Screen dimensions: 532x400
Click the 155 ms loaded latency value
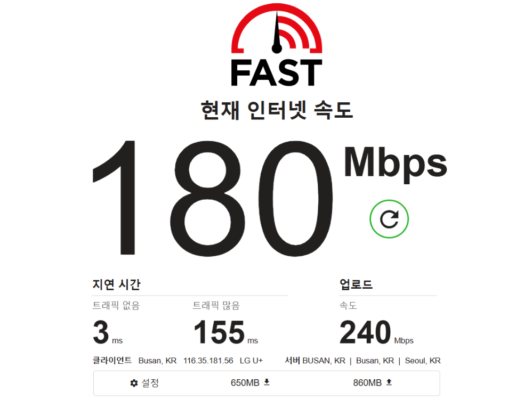(225, 332)
